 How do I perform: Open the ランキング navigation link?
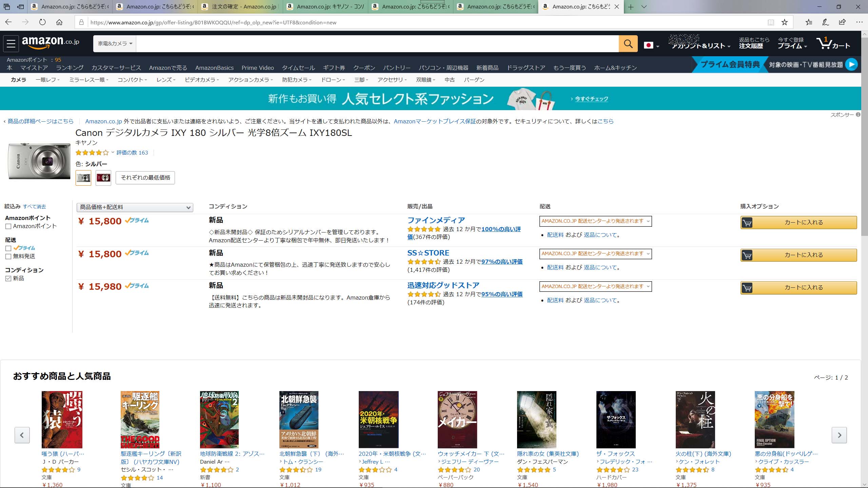[70, 68]
